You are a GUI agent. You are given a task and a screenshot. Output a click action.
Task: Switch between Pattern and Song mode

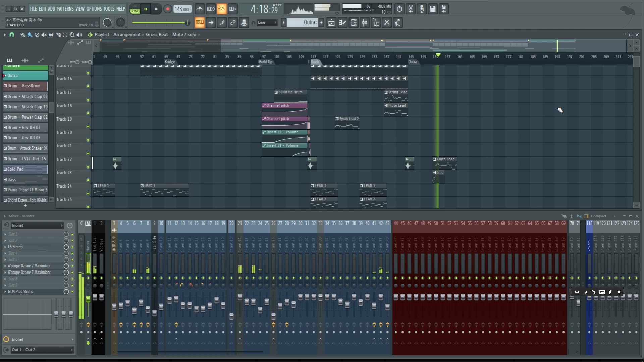(x=135, y=9)
